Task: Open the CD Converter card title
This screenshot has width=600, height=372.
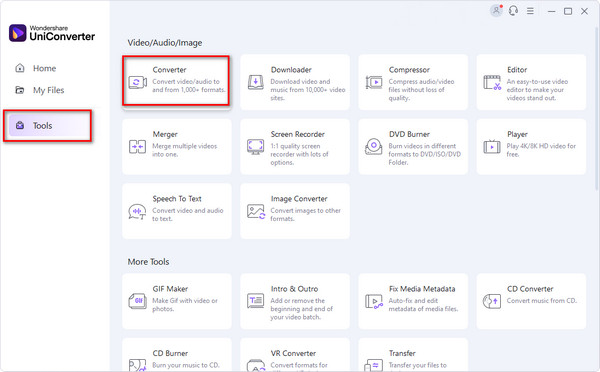Action: (530, 289)
